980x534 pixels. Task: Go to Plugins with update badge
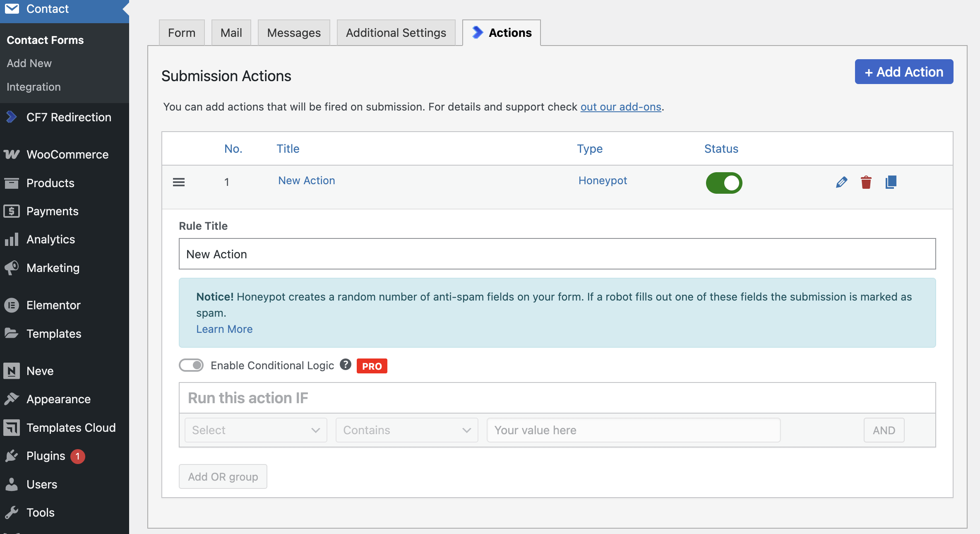click(46, 456)
